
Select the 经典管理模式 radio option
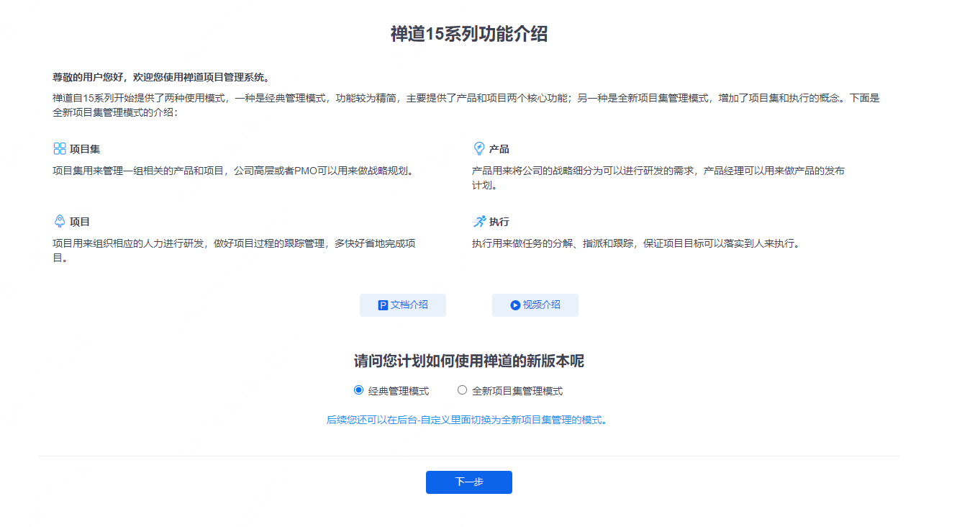coord(358,390)
